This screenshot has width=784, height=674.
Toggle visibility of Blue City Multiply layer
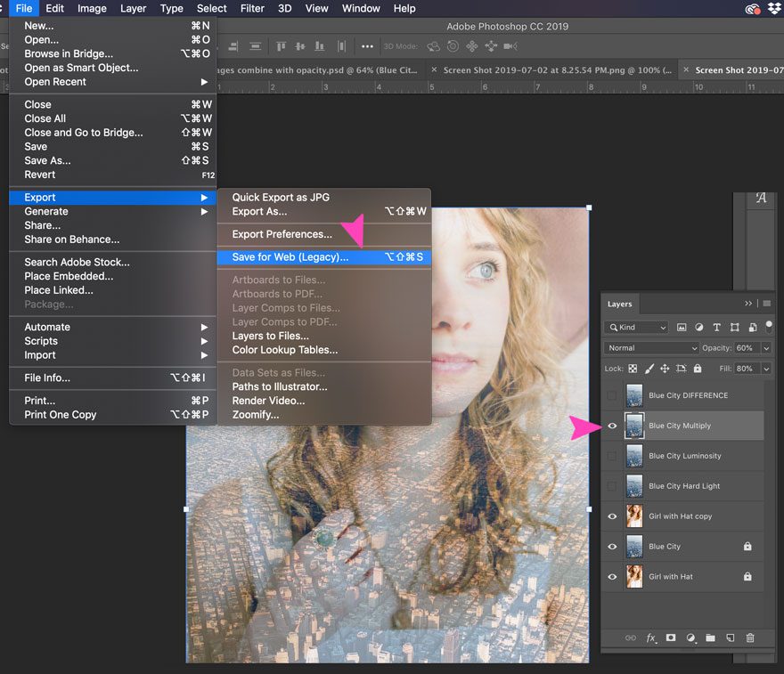pos(612,426)
